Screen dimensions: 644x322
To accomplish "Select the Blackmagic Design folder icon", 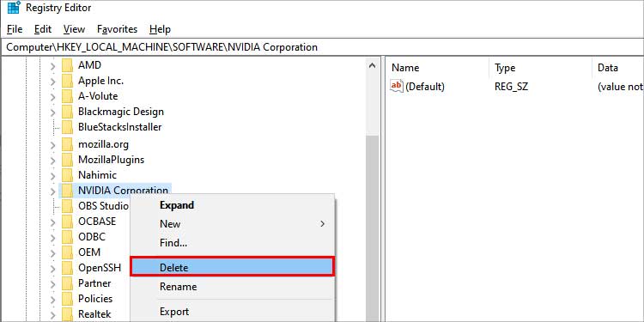I will click(67, 112).
